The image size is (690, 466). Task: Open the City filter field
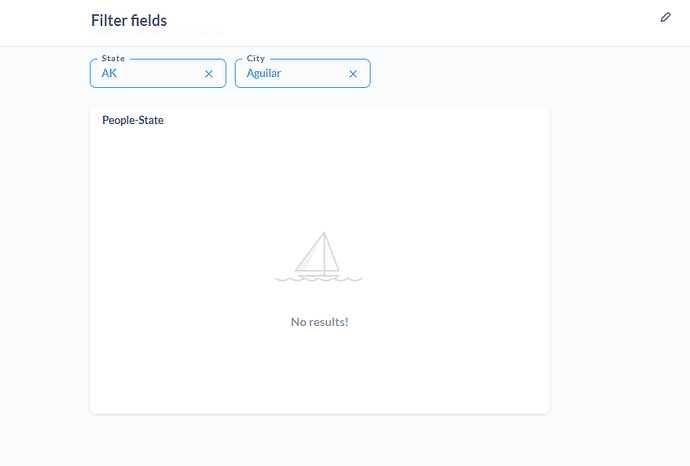click(303, 73)
